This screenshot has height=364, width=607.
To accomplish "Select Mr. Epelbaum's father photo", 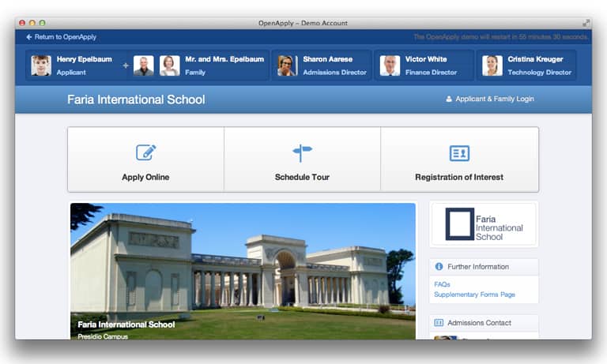I will coord(144,66).
